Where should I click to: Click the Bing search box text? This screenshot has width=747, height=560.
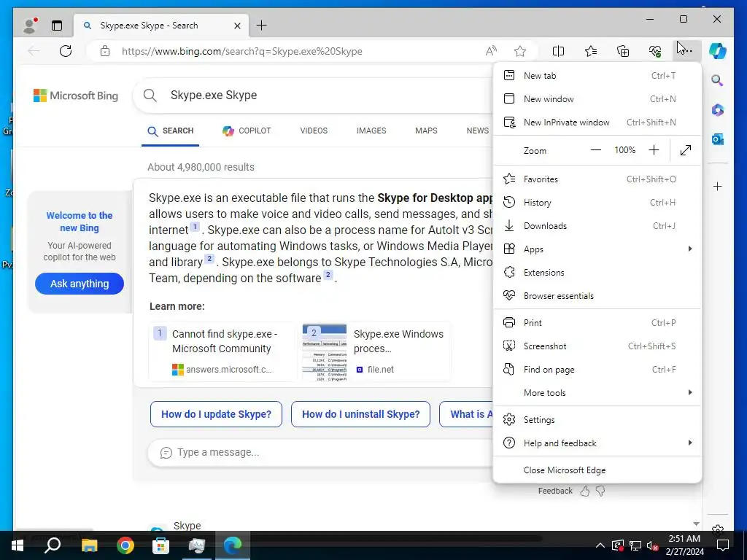(x=214, y=96)
